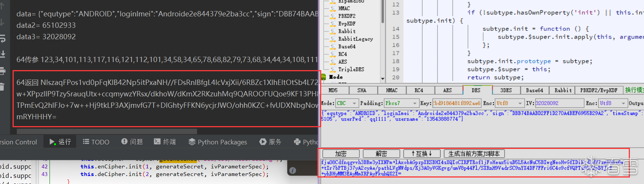Click the plaintext JSON input area containing equtype
The image size is (644, 184).
pyautogui.click(x=482, y=130)
